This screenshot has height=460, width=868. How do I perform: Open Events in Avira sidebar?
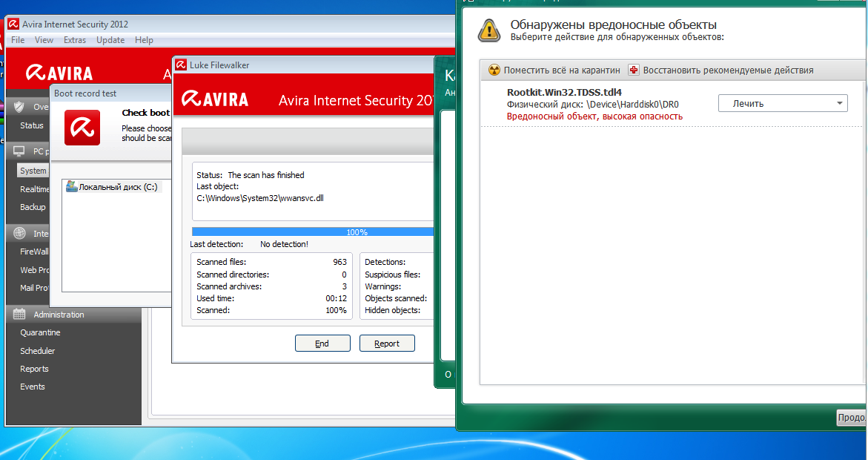(x=33, y=387)
